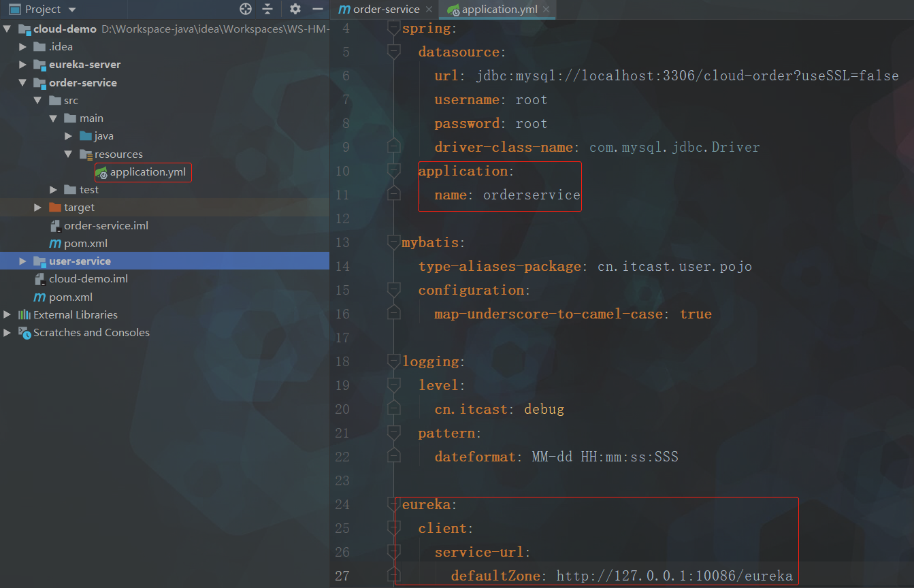Collapse the main folder
The width and height of the screenshot is (914, 588).
tap(53, 118)
